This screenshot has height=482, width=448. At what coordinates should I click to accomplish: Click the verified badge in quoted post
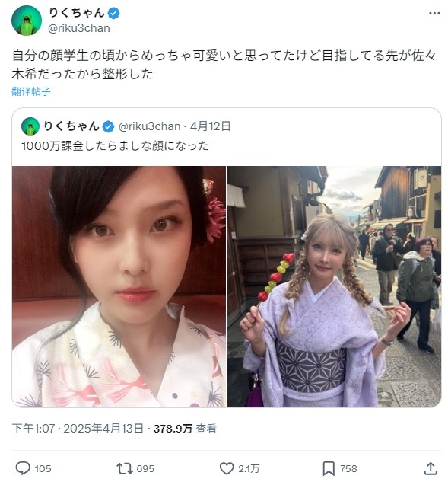108,126
